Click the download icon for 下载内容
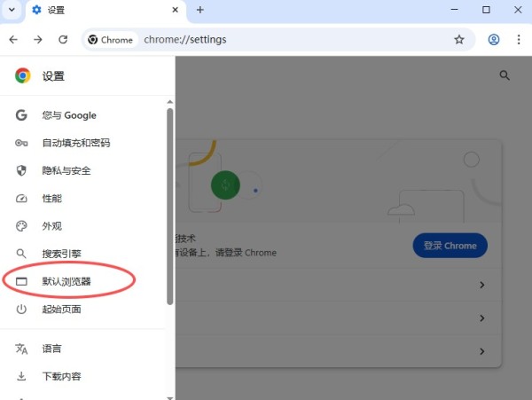532x400 pixels. coord(21,376)
